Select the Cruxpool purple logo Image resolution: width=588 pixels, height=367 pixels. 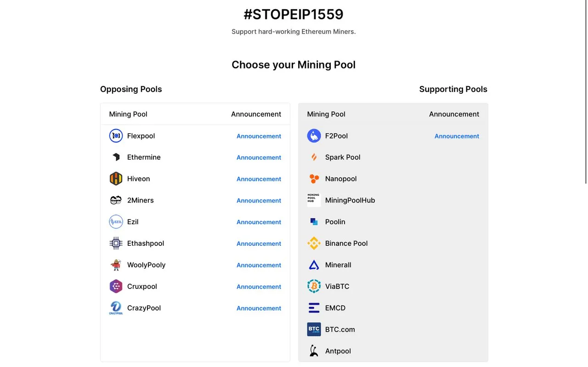coord(116,287)
